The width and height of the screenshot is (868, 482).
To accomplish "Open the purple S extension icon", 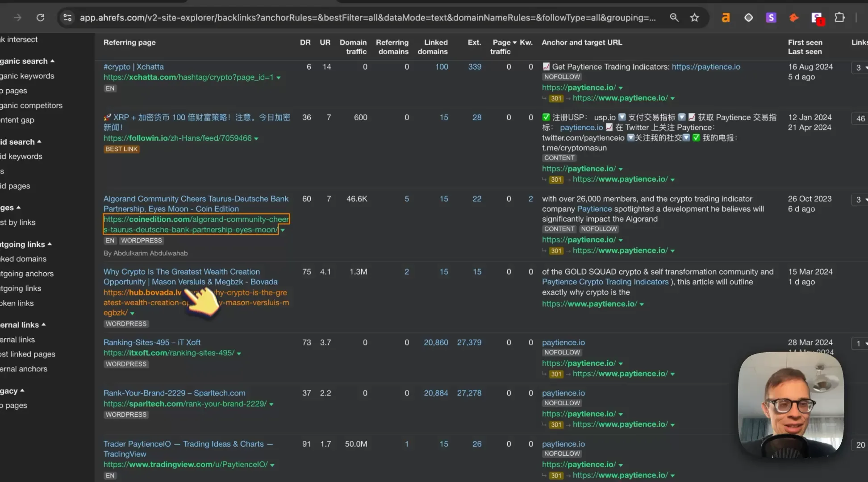I will [x=771, y=17].
